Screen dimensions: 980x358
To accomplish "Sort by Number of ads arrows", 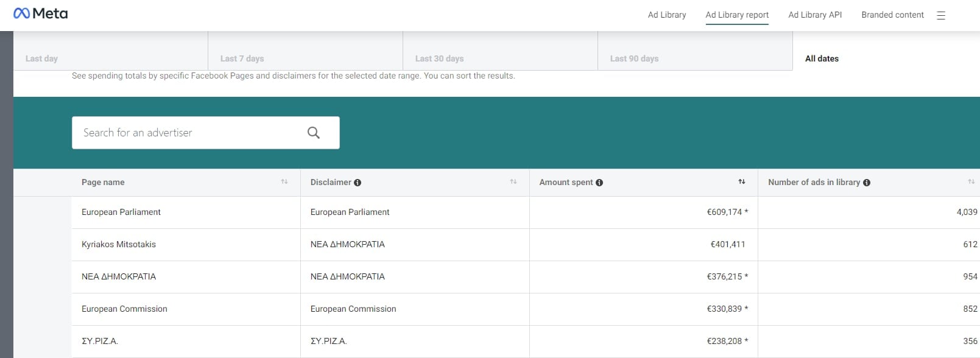I will point(971,182).
